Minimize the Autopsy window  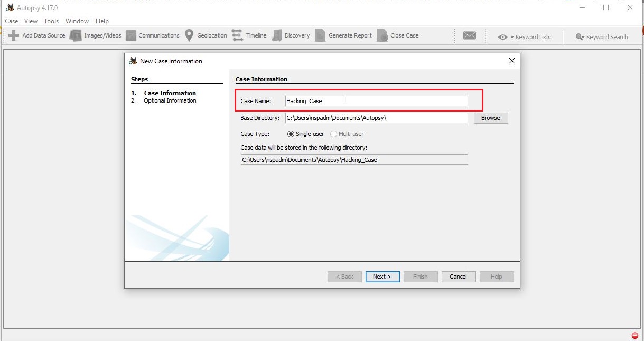point(582,7)
